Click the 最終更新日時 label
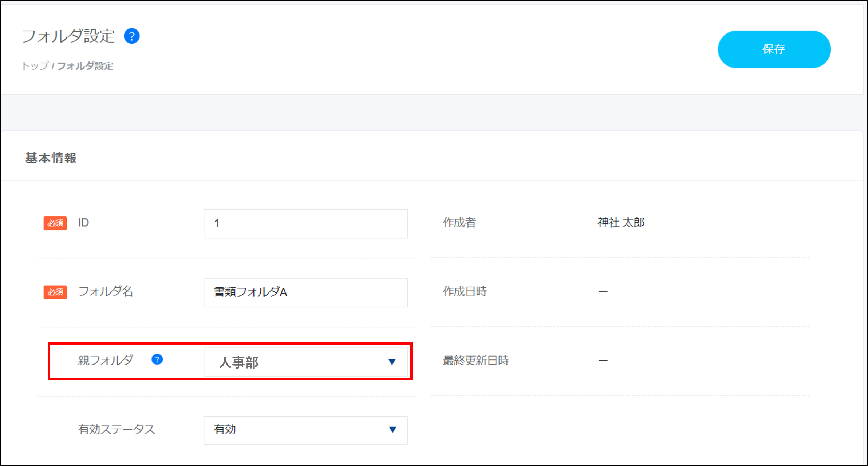The width and height of the screenshot is (868, 466). click(x=476, y=361)
